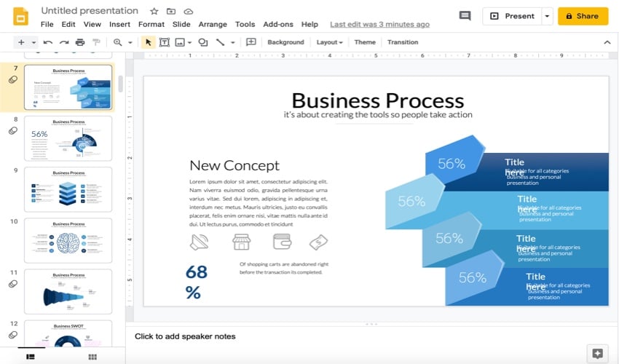
Task: Open the Layout dropdown
Action: pos(329,42)
